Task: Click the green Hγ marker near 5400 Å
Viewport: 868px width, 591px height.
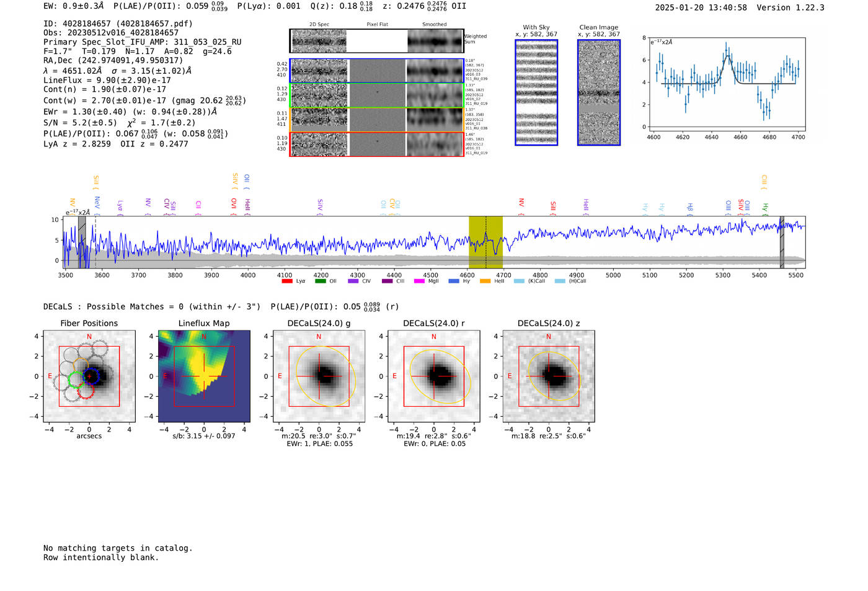Action: point(765,207)
